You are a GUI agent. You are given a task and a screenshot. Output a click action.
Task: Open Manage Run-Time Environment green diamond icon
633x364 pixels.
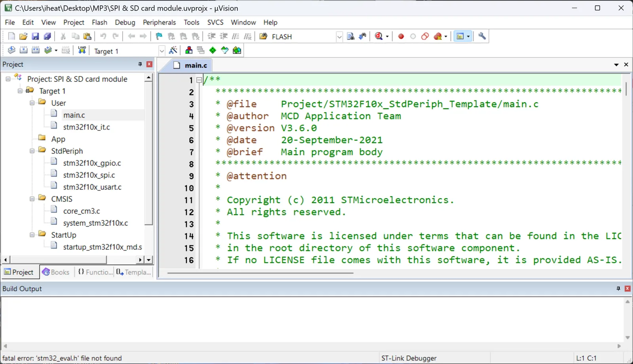(x=213, y=50)
